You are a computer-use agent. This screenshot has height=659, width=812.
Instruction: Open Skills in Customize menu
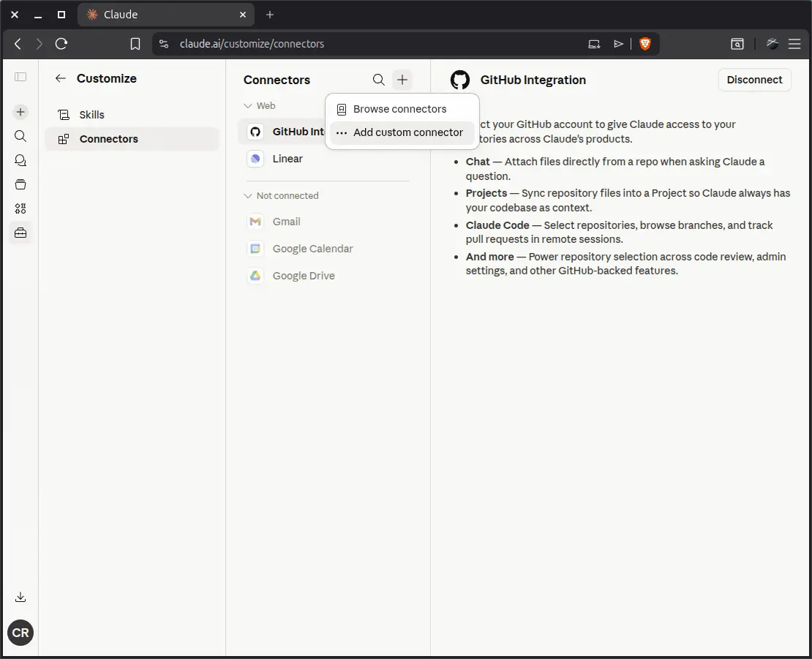pyautogui.click(x=132, y=115)
